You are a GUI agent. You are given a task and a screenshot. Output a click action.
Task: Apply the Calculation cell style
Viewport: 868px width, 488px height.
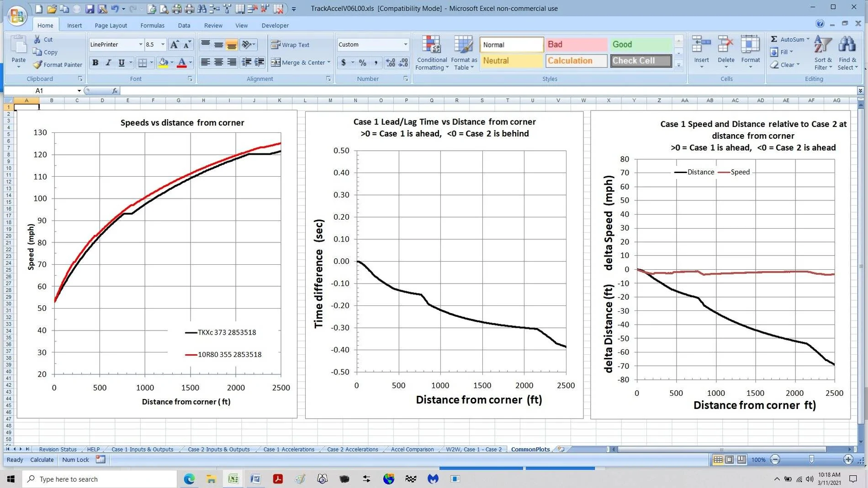point(577,61)
